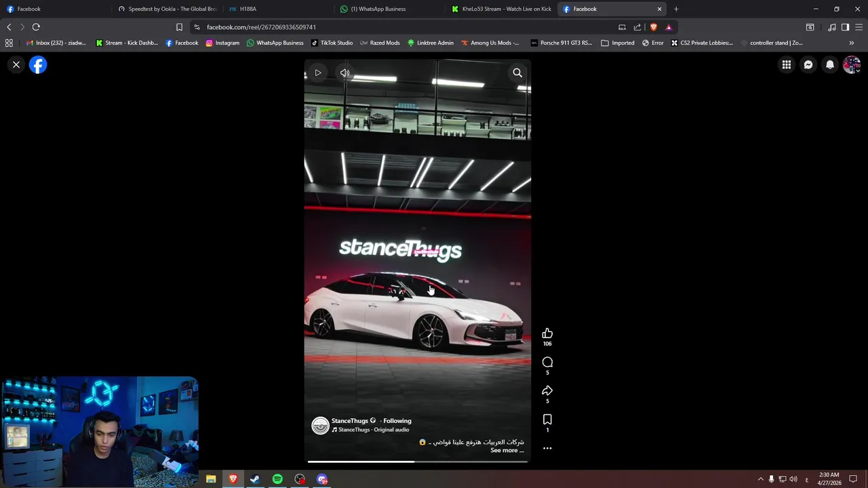Close the active Facebook tab
The width and height of the screenshot is (868, 488).
click(659, 9)
